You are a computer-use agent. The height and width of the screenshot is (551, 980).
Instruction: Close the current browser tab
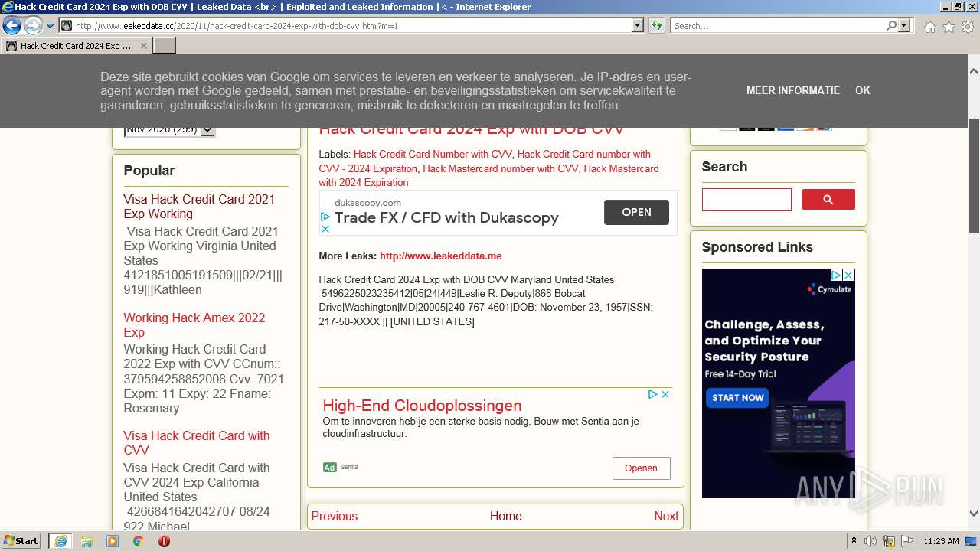pos(144,46)
